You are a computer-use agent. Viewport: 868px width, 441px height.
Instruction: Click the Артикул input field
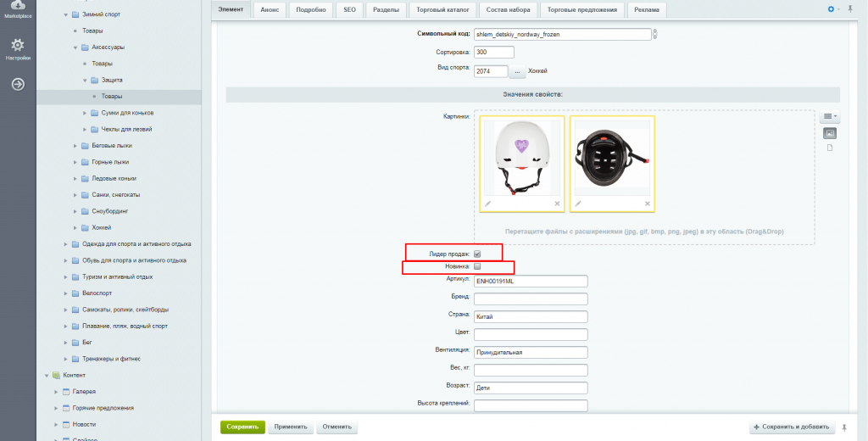(x=531, y=282)
